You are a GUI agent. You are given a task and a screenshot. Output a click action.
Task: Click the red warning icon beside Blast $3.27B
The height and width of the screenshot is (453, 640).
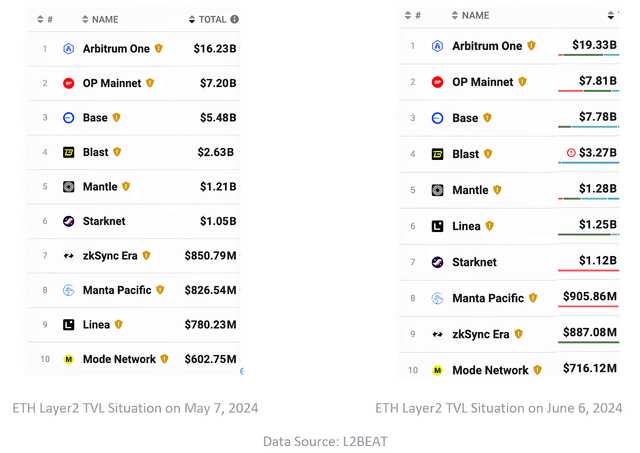(x=571, y=153)
